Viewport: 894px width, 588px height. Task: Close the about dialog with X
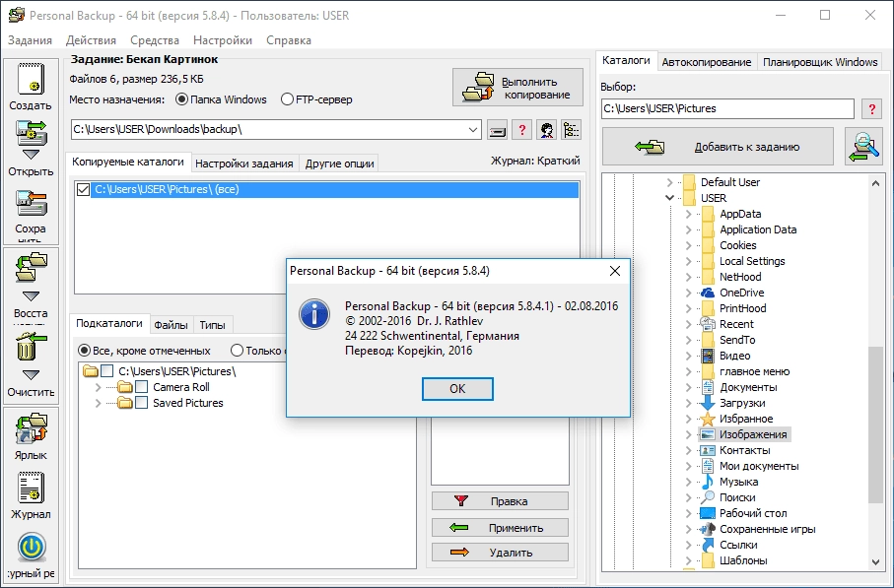pos(615,271)
